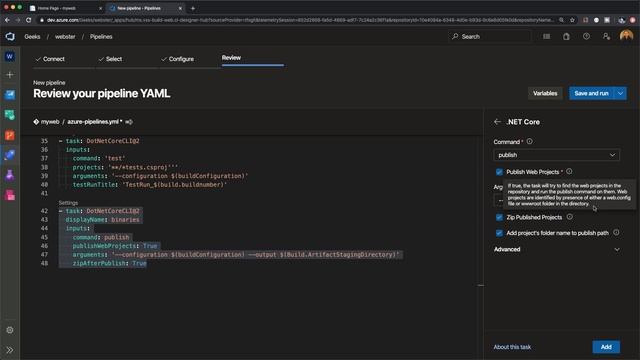Viewport: 640px width, 360px height.
Task: Click azure-pipelines.yml file name
Action: [93, 122]
